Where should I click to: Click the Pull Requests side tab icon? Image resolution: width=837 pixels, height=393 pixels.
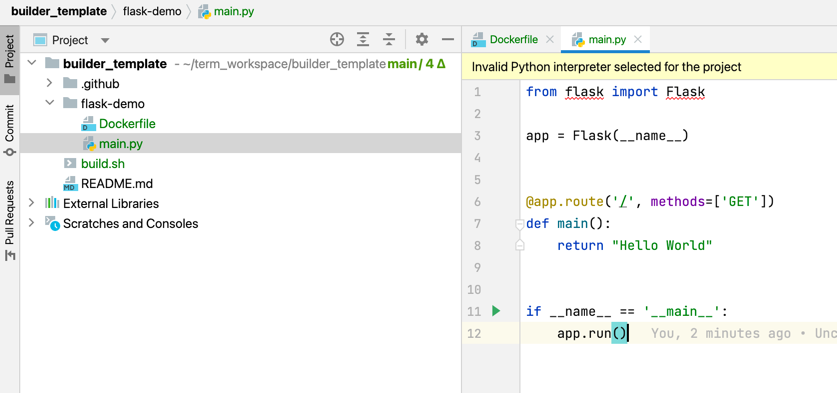10,256
